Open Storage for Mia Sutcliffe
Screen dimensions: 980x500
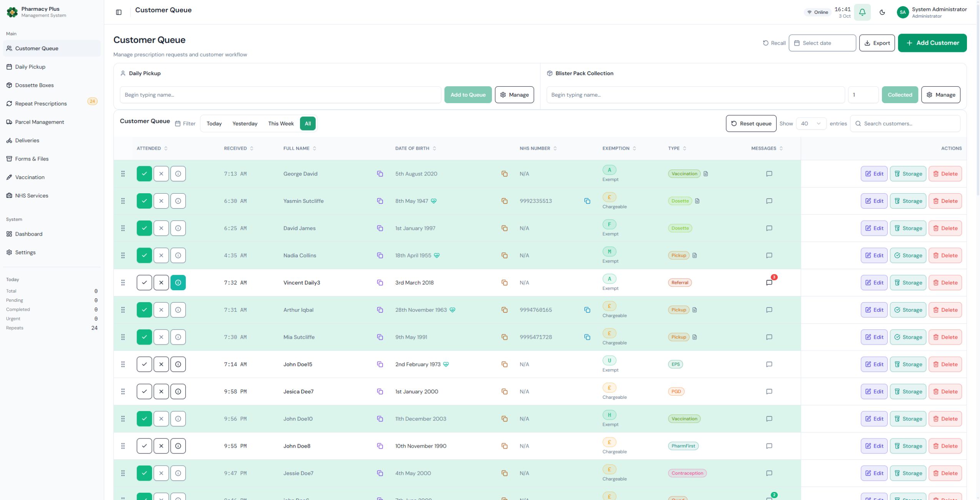coord(908,337)
